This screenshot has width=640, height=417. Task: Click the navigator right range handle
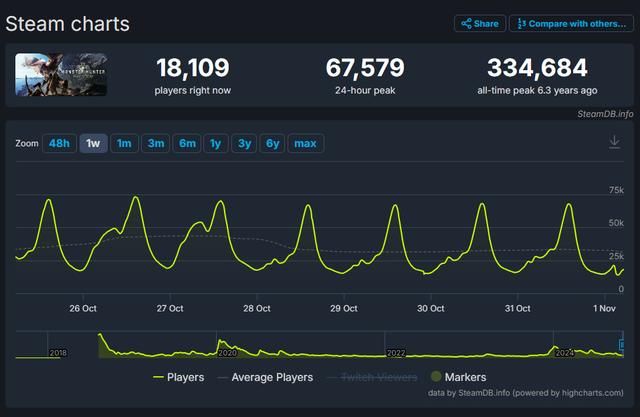pos(622,345)
